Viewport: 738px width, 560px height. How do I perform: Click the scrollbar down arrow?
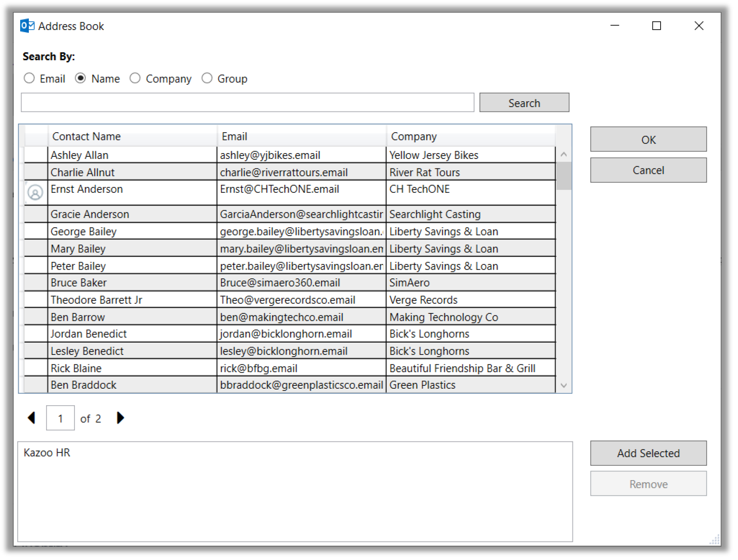click(x=563, y=385)
